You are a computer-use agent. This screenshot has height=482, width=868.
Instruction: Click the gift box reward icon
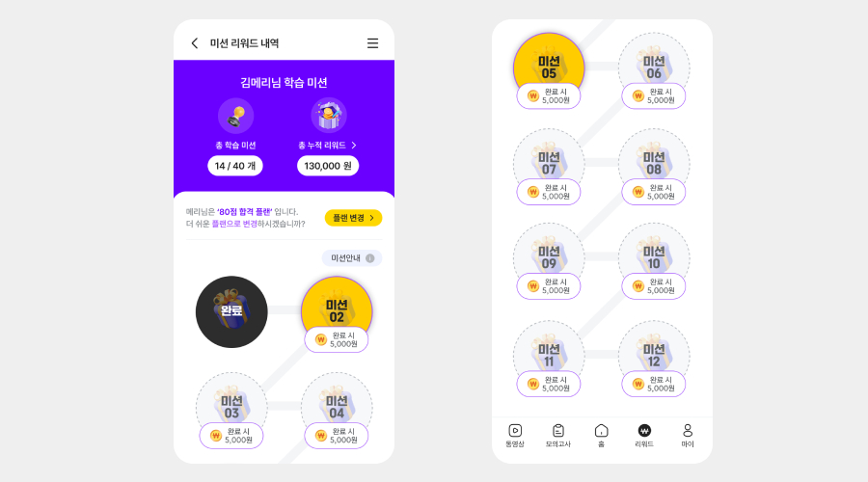[329, 116]
